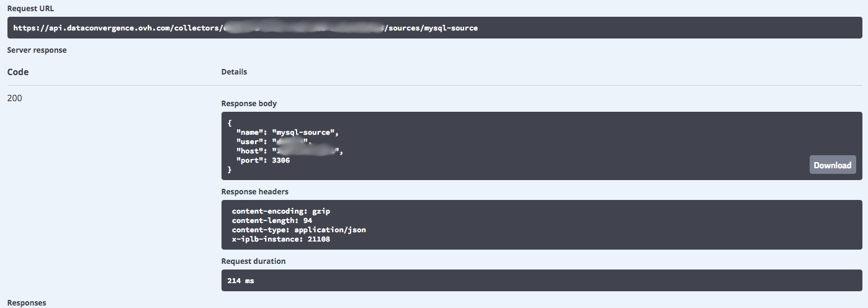Select the 214 ms duration value
This screenshot has height=308, width=868.
[241, 281]
